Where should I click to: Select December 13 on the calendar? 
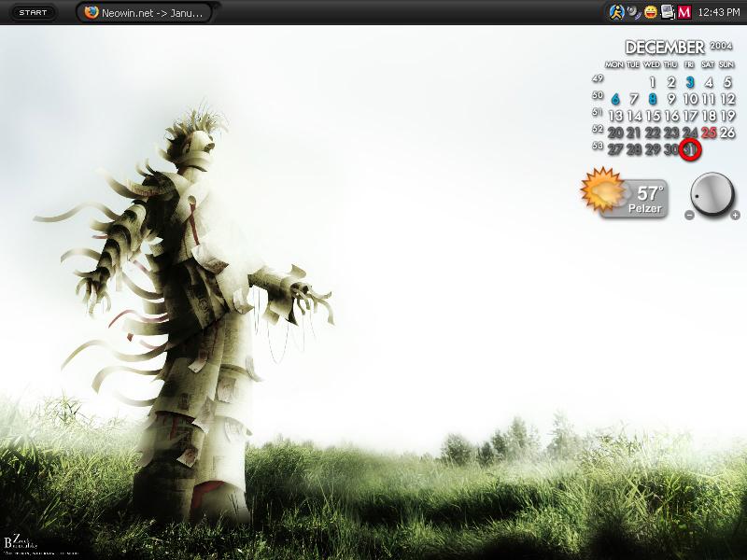(615, 116)
